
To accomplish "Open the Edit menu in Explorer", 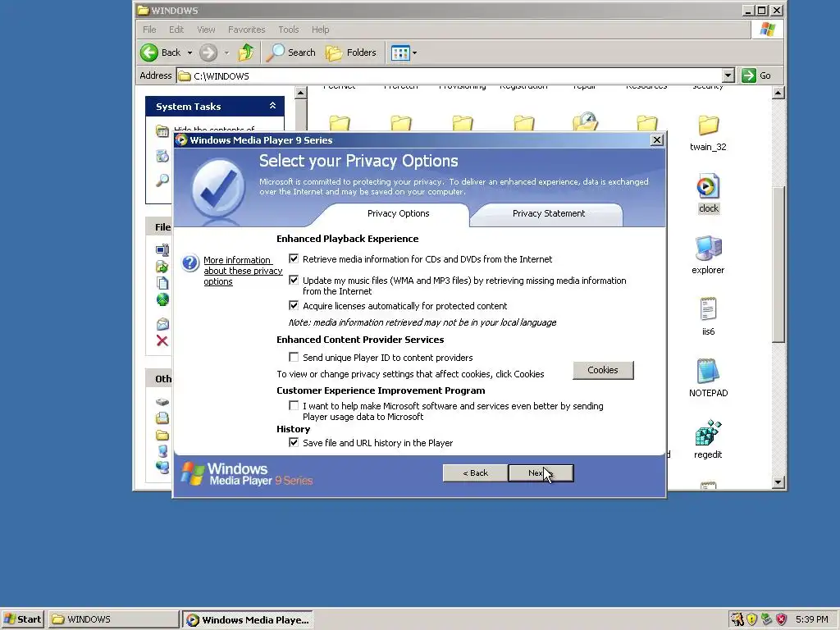I will tap(176, 30).
